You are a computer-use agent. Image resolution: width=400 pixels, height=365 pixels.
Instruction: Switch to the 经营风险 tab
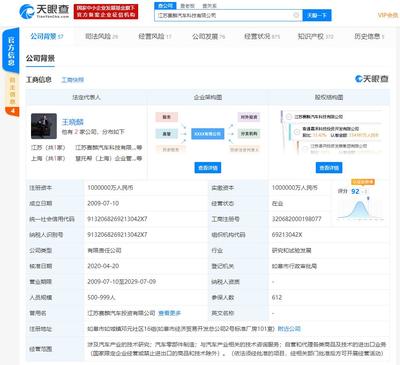coord(155,36)
